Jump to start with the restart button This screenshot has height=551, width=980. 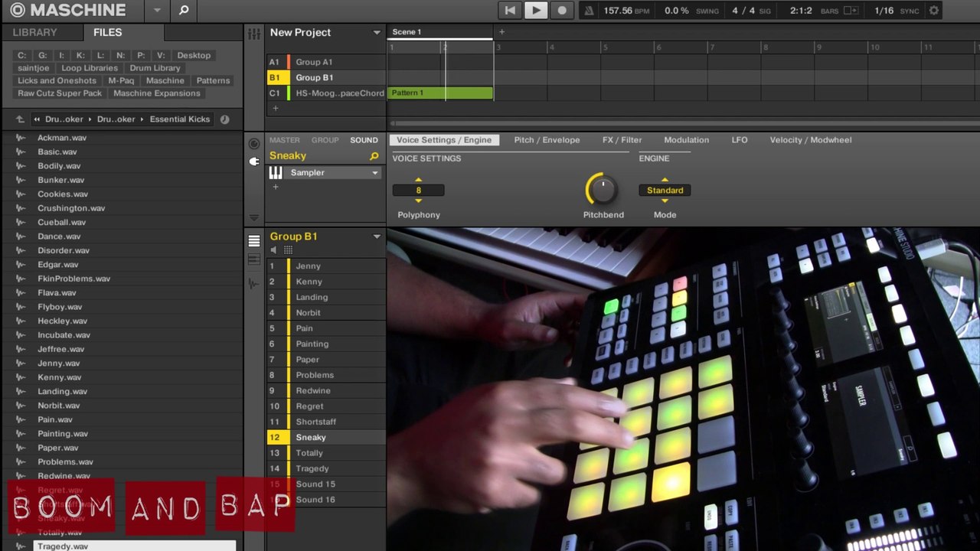click(509, 10)
